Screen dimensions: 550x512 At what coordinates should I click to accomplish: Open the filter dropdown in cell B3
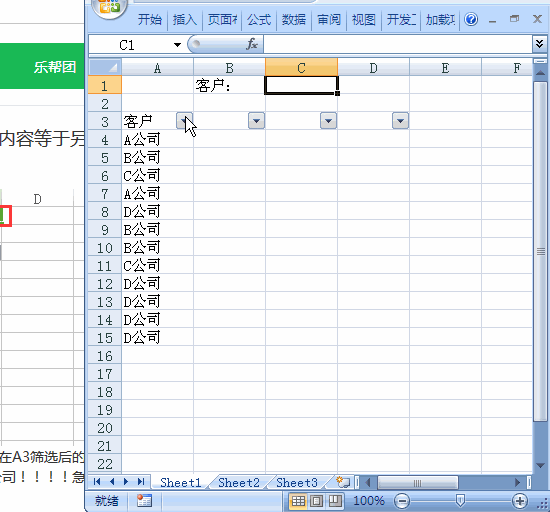coord(256,121)
